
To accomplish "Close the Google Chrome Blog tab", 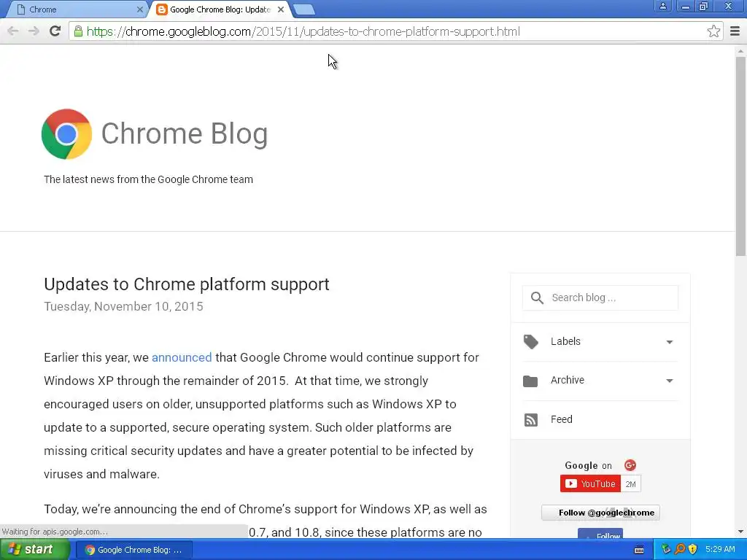I will [281, 9].
